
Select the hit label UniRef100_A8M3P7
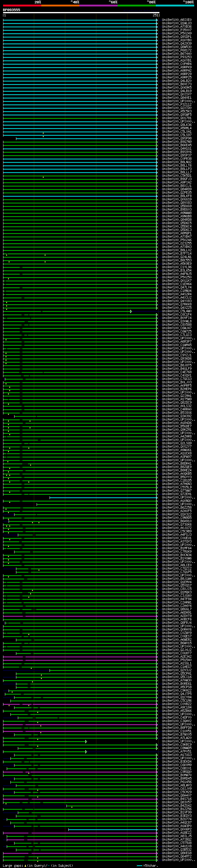177,342
